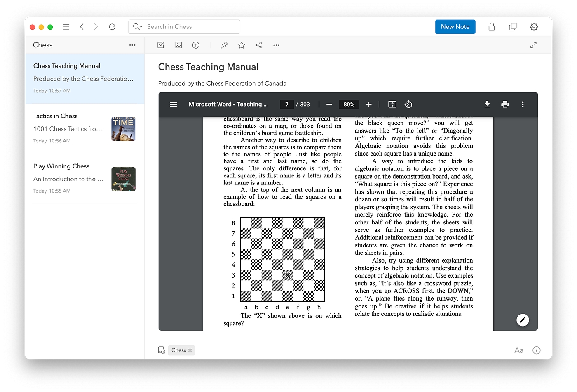This screenshot has height=392, width=577.
Task: Zoom in on the PDF
Action: (x=369, y=105)
